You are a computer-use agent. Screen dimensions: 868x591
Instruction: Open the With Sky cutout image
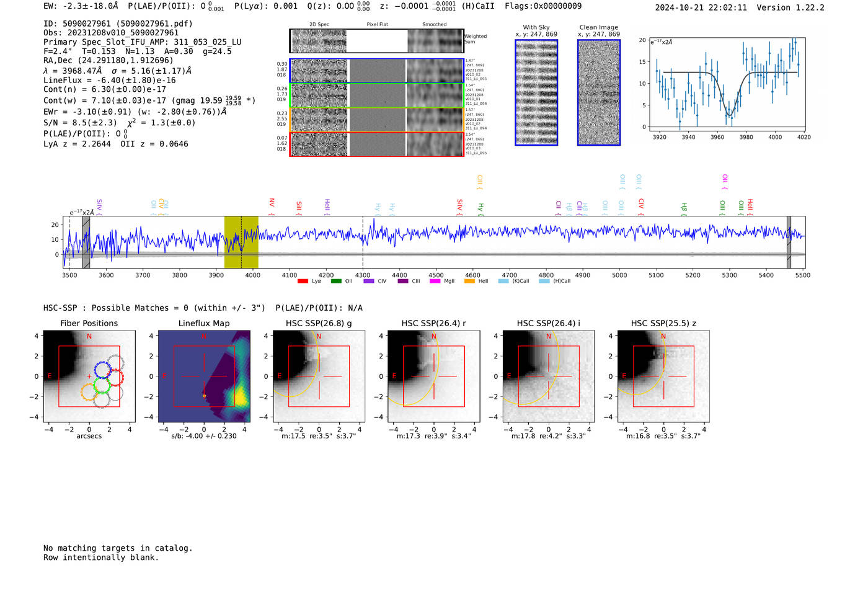[536, 92]
